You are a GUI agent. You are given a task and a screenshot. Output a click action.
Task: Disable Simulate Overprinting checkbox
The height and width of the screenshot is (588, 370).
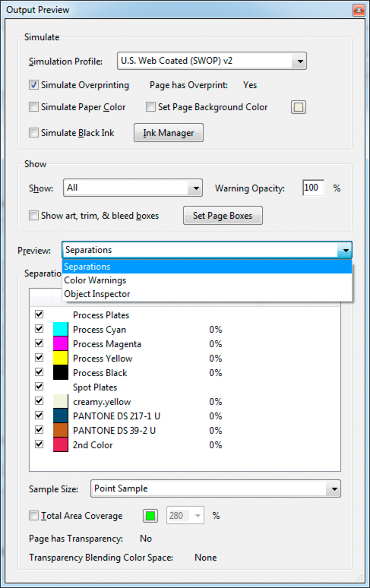click(x=33, y=85)
